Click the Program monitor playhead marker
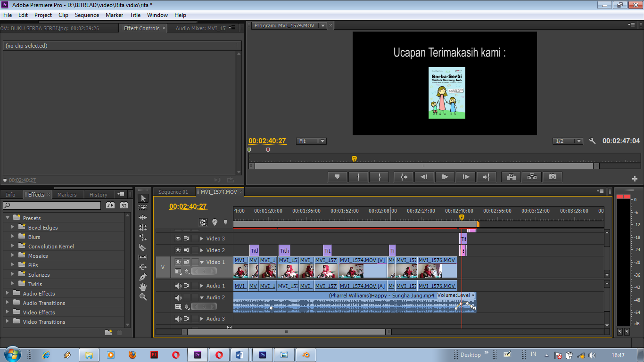This screenshot has width=644, height=362. coord(354,159)
